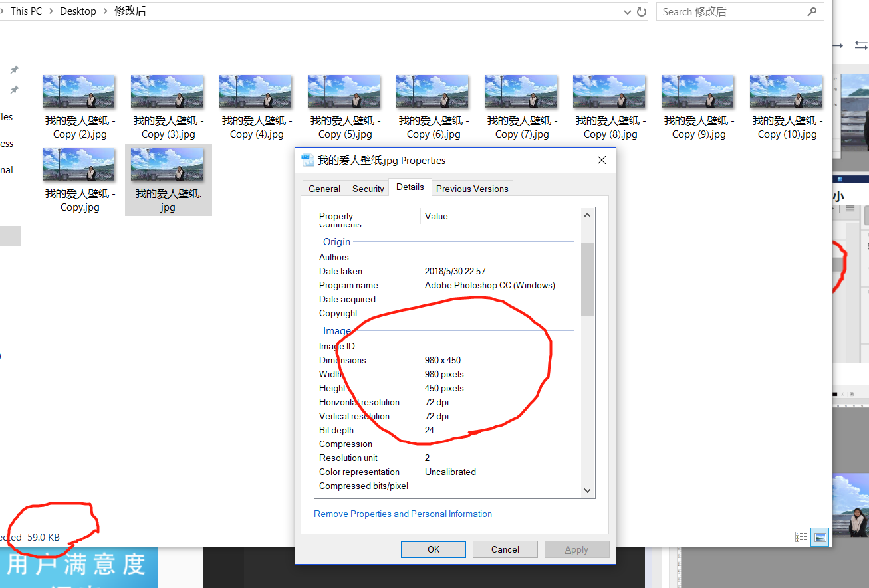
Task: Switch to the Details tab
Action: (x=410, y=187)
